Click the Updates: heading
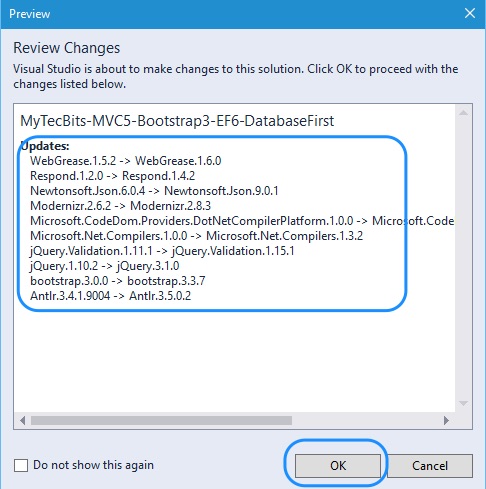Image resolution: width=486 pixels, height=489 pixels. (x=45, y=146)
